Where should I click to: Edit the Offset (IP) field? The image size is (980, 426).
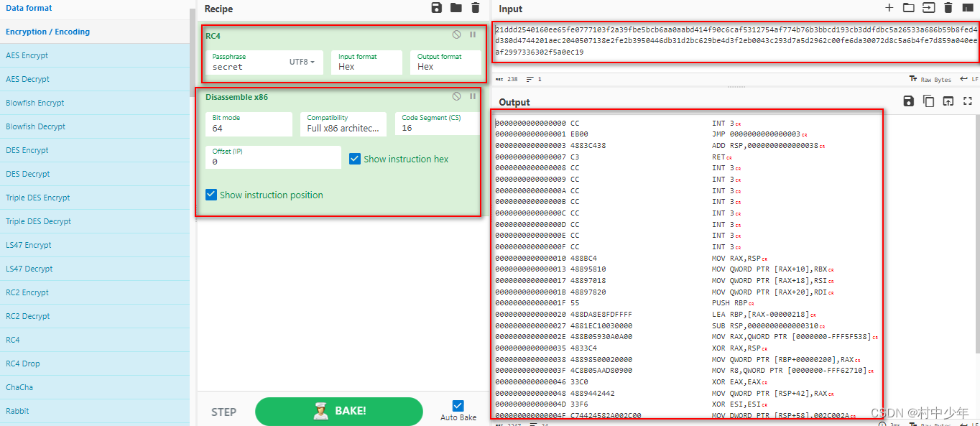point(273,157)
